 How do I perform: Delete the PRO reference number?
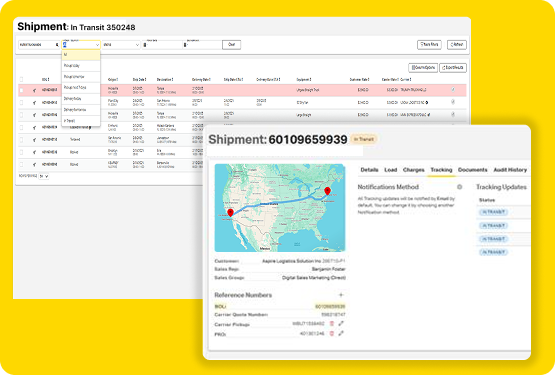(x=332, y=333)
